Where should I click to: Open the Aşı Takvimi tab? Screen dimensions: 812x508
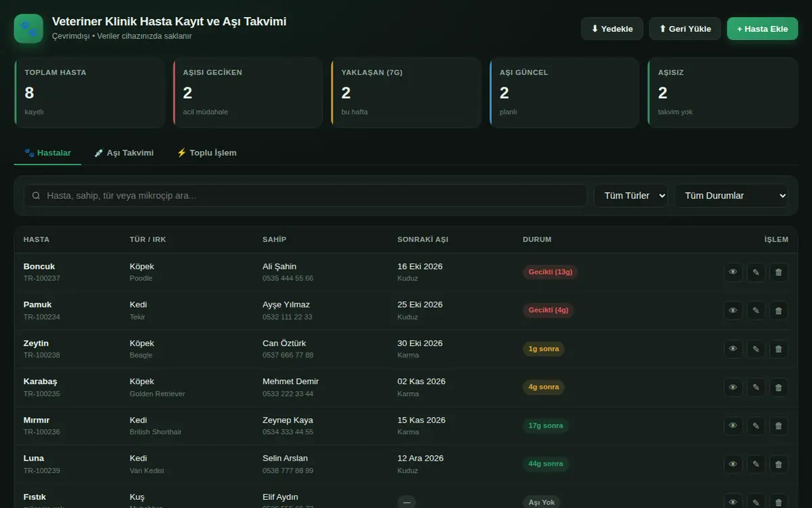124,153
